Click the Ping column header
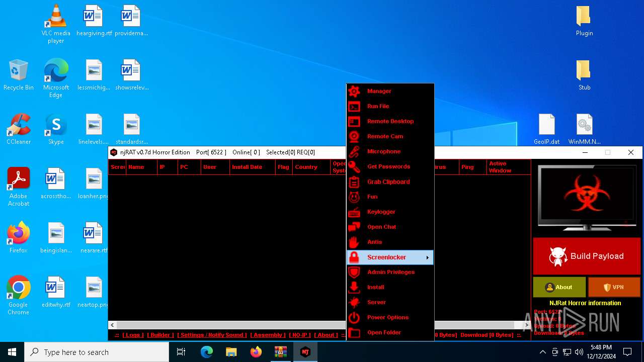 coord(473,167)
